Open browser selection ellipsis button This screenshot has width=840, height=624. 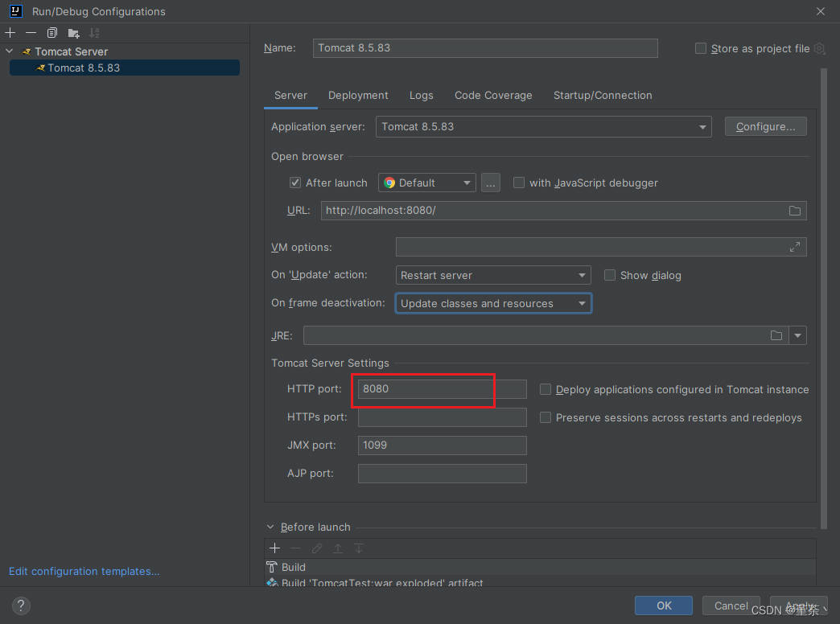coord(490,183)
